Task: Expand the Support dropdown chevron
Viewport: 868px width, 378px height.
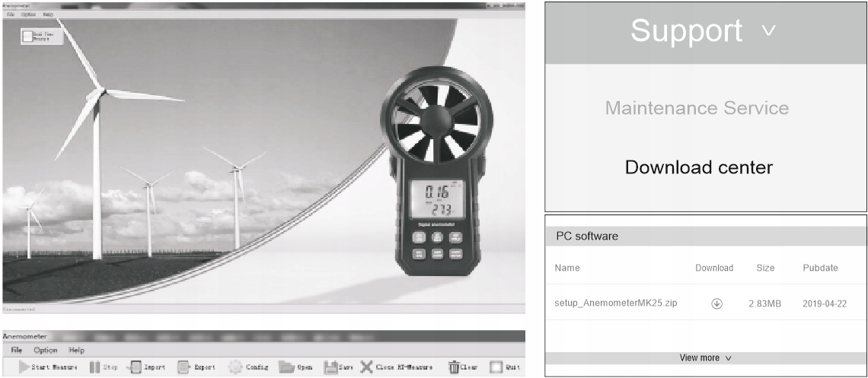Action: (x=769, y=30)
